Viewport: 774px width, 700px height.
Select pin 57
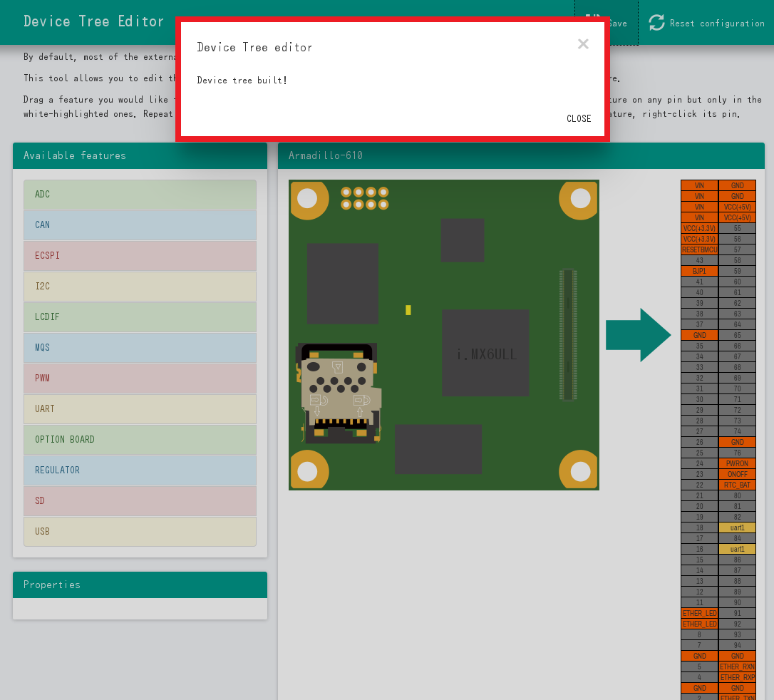point(737,249)
